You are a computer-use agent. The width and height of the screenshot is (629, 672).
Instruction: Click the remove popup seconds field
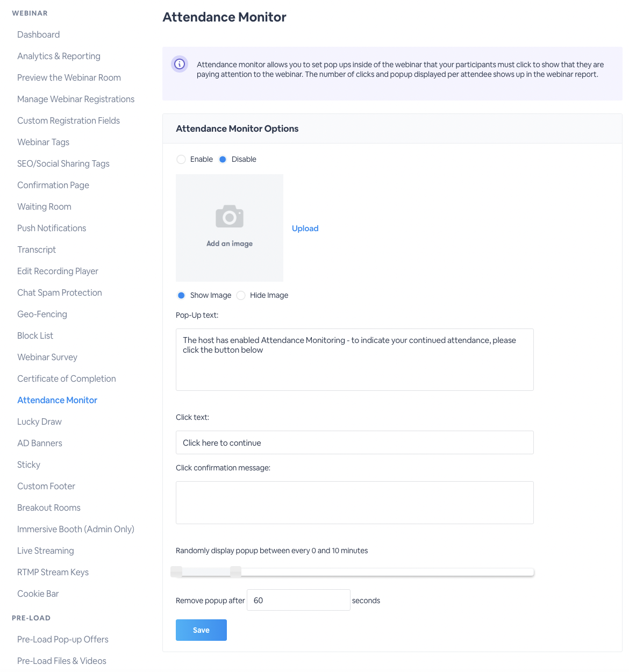tap(298, 600)
